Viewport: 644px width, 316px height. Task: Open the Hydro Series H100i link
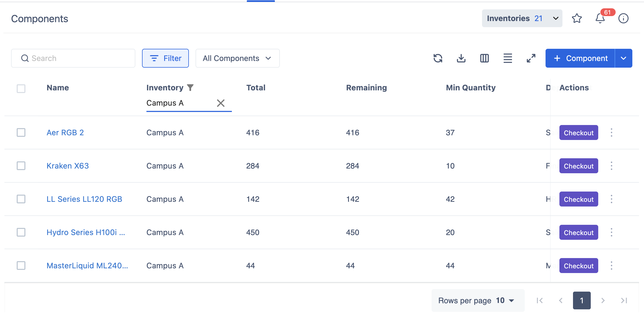[86, 232]
